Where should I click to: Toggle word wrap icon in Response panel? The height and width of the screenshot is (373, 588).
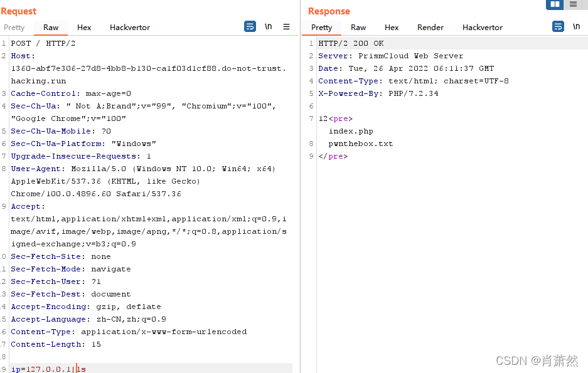(558, 26)
